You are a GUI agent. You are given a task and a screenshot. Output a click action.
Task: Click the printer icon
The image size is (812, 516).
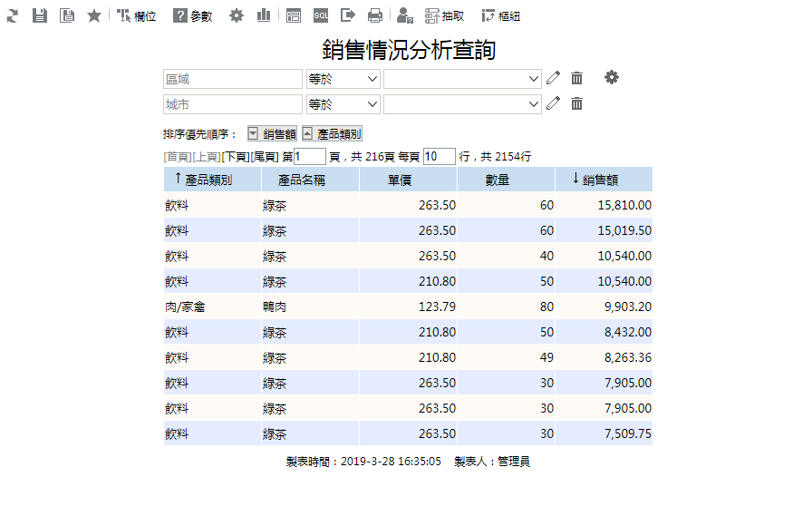click(374, 15)
